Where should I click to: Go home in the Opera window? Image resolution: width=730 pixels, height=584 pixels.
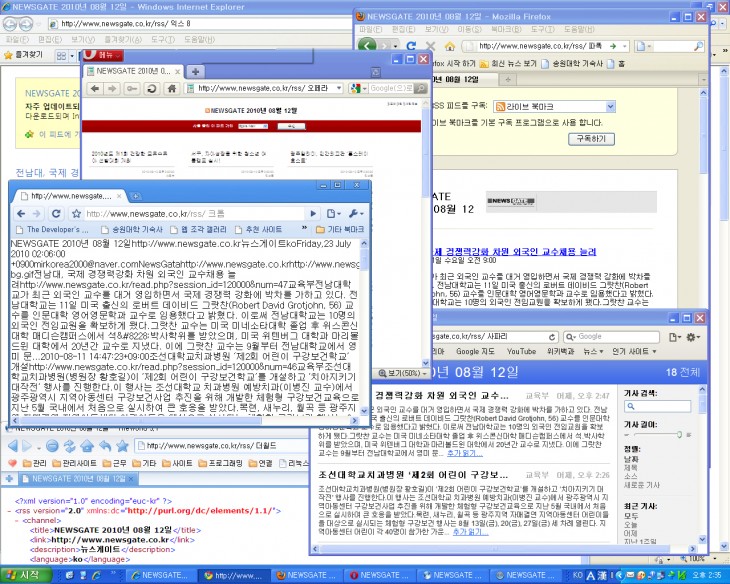171,88
